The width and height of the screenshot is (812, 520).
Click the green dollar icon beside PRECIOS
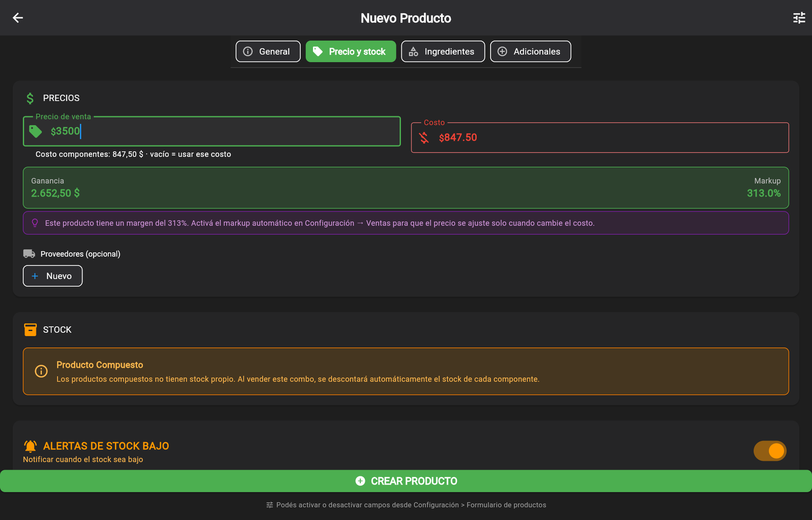tap(30, 99)
